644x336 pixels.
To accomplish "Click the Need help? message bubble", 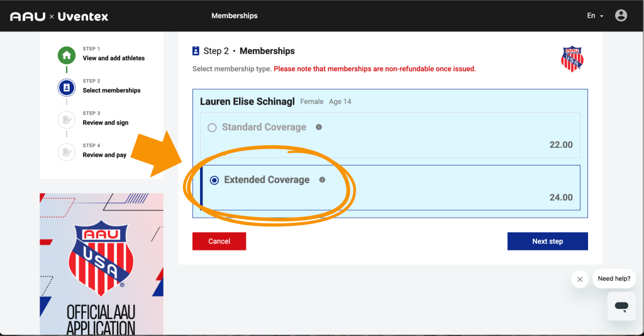I will tap(614, 279).
